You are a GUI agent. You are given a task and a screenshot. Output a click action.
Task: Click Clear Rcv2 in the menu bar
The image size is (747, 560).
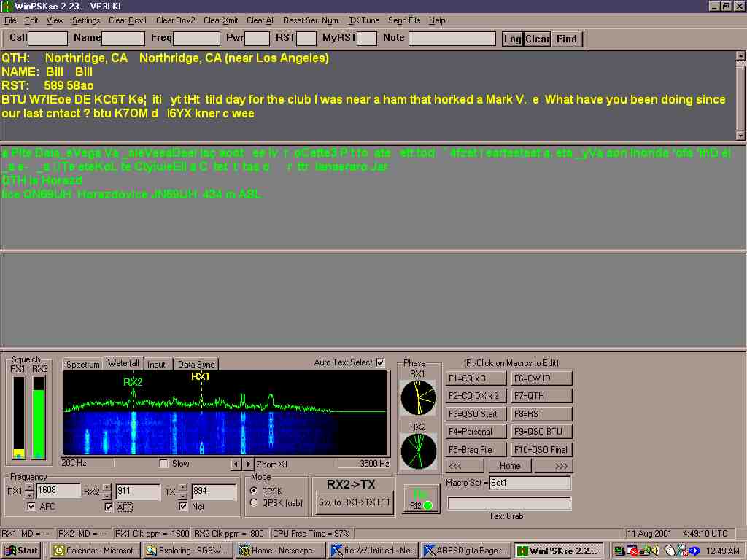[x=176, y=20]
